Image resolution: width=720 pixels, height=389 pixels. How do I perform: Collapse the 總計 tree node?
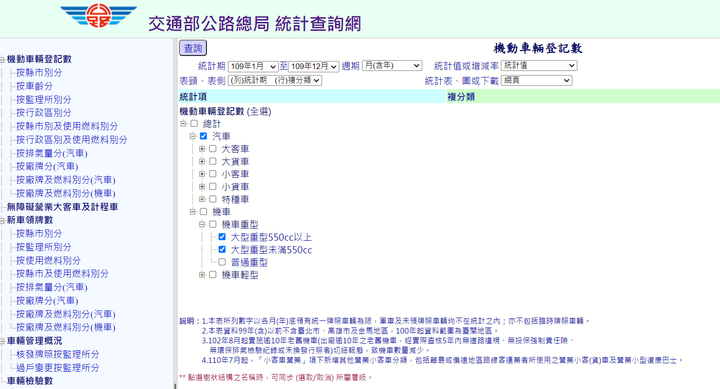coord(184,124)
